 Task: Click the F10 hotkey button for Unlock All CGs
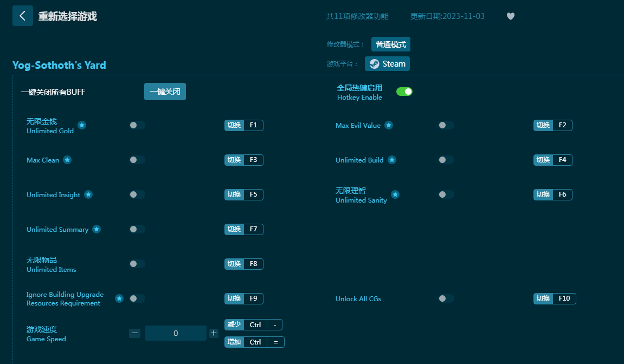564,298
